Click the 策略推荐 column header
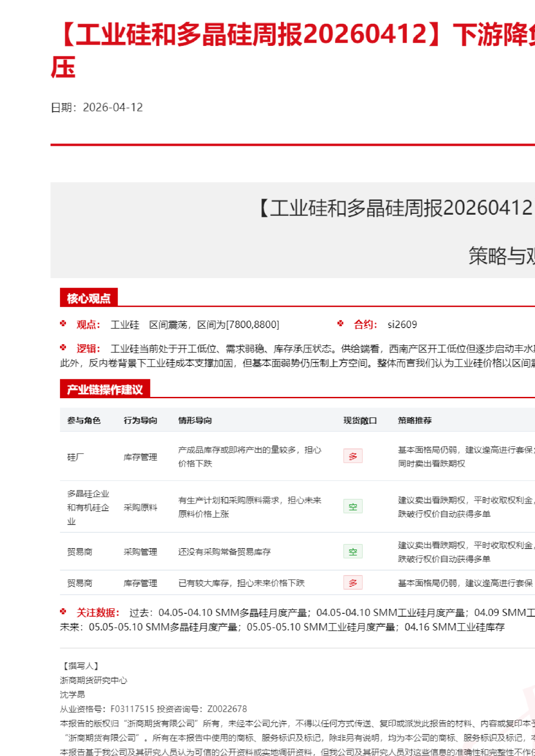Screen dimensions: 535x756 click(x=414, y=420)
